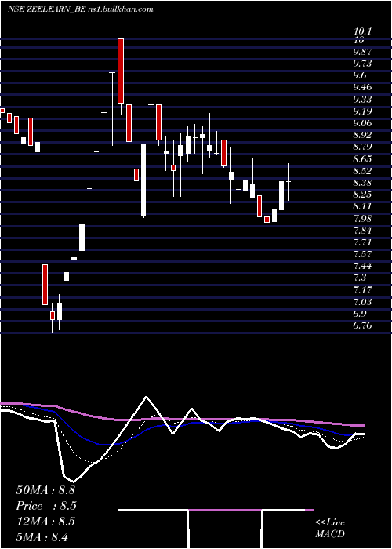
Task: Click the <<Live MACD label
Action: tap(330, 528)
